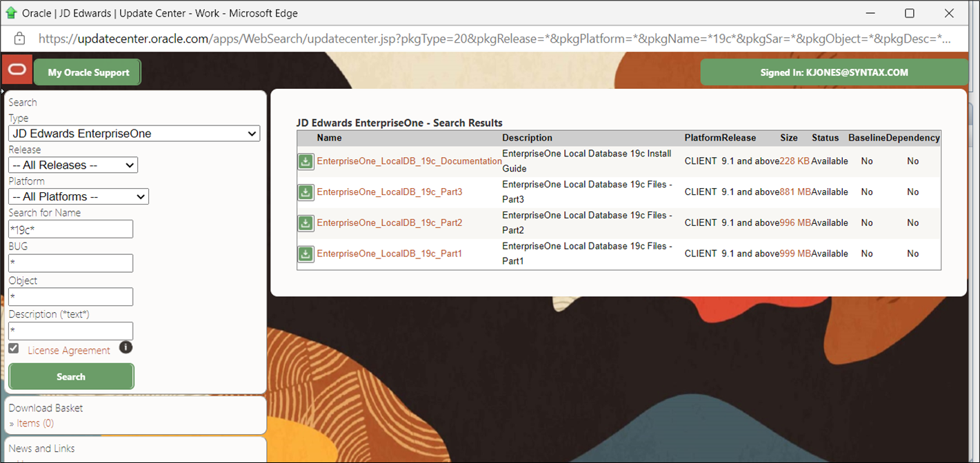Click the License Agreement info icon
This screenshot has height=463, width=980.
126,347
